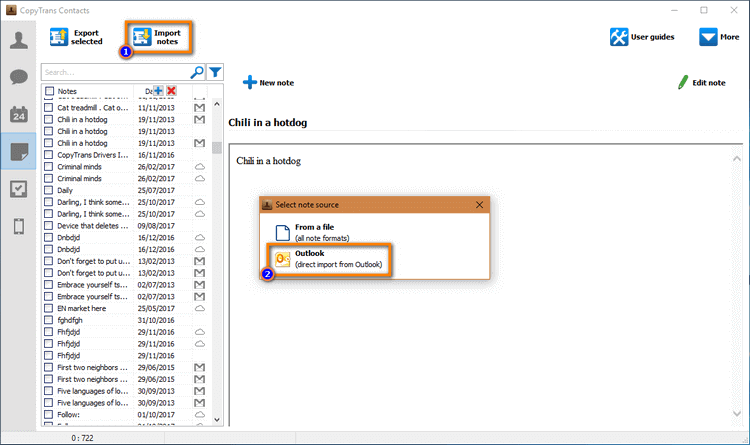The image size is (750, 445).
Task: Click the red X icon in list header
Action: 171,90
